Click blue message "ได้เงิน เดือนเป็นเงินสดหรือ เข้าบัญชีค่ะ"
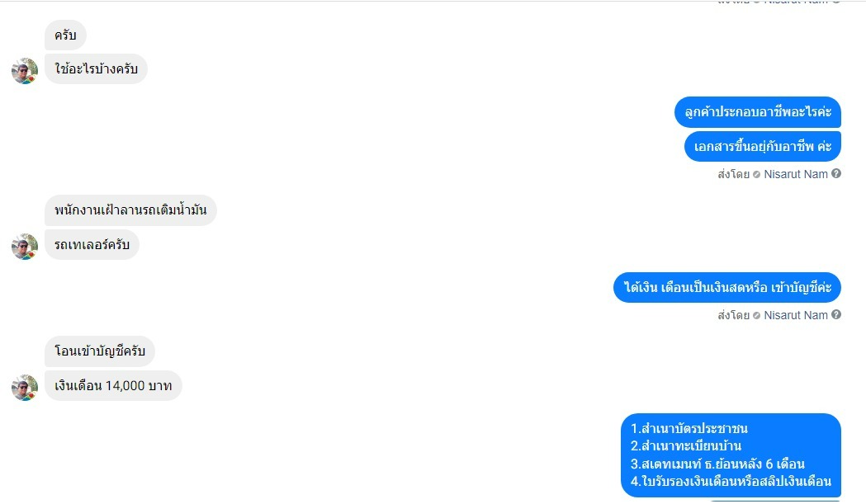866x504 pixels. (727, 288)
